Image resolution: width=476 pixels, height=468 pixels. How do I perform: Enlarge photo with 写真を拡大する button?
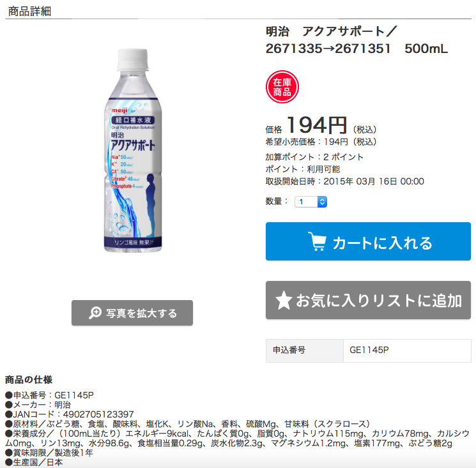pos(132,313)
